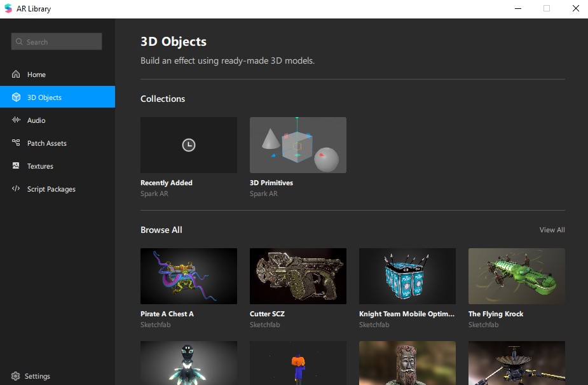Image resolution: width=588 pixels, height=385 pixels.
Task: Open The Flying Krock model
Action: pyautogui.click(x=517, y=276)
